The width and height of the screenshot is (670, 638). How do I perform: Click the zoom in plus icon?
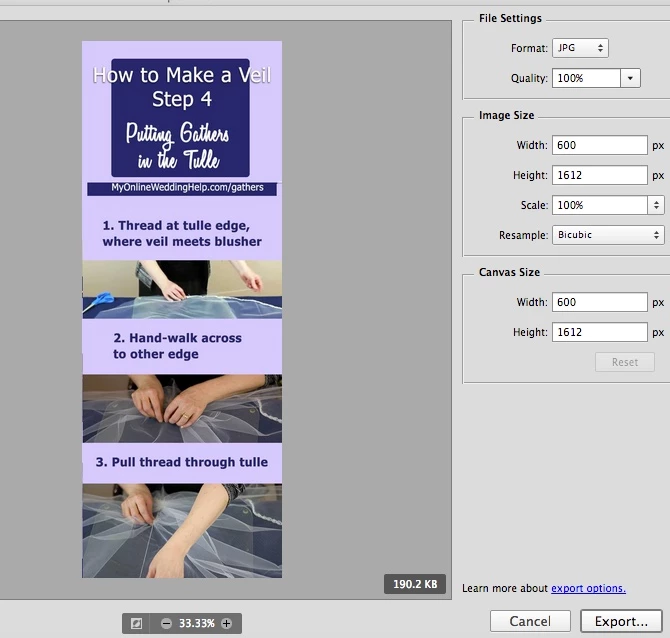(226, 623)
